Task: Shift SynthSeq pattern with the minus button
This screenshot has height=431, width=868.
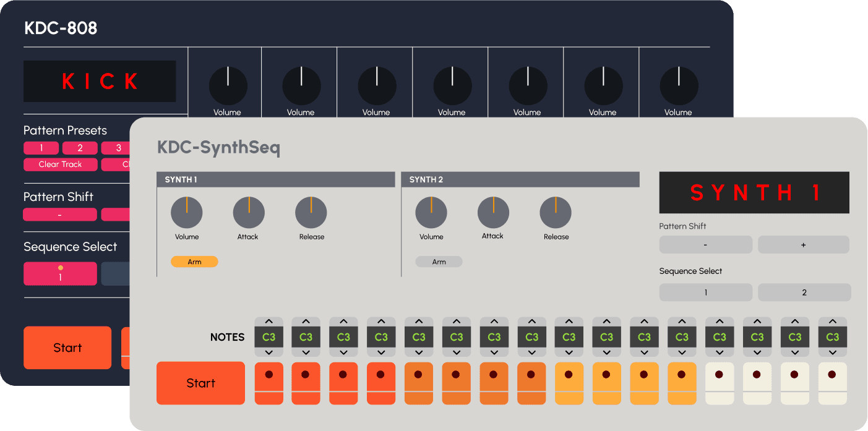Action: tap(705, 245)
